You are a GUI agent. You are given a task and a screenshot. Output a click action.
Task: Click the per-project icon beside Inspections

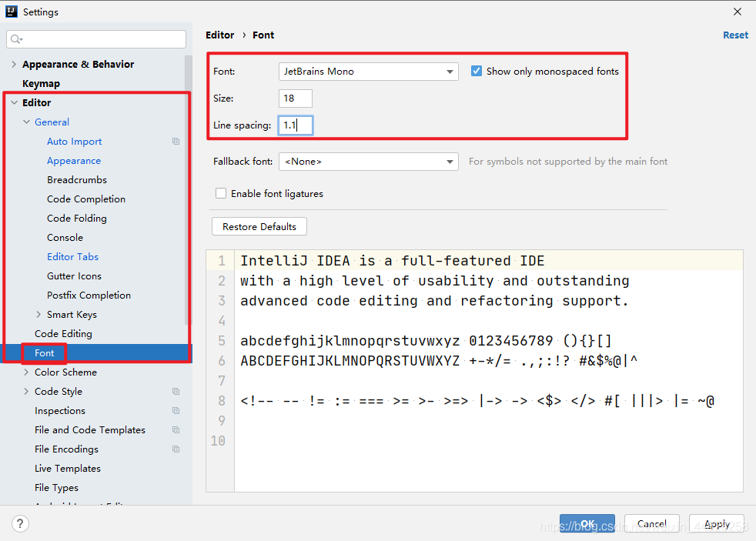[176, 410]
